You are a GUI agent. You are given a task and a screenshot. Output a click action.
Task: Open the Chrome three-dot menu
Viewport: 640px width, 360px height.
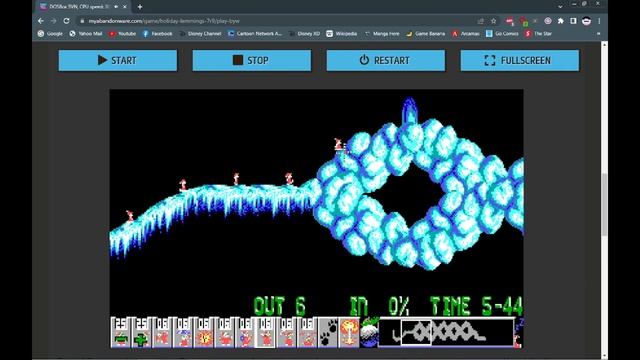click(x=599, y=21)
